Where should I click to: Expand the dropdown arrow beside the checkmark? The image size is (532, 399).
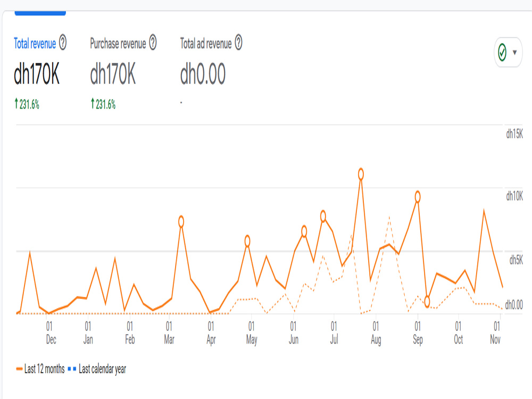514,52
